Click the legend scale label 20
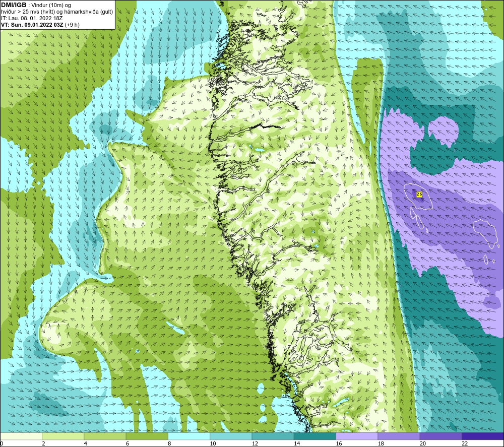 pos(423,443)
